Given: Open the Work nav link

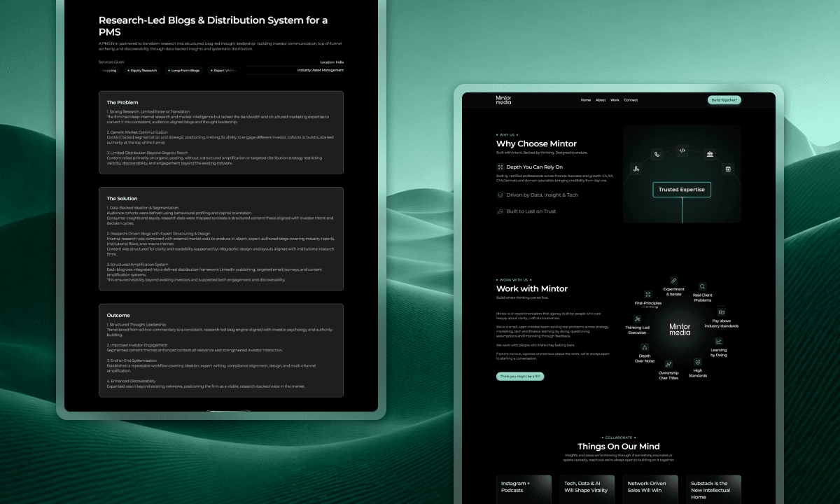Looking at the screenshot, I should coord(615,100).
